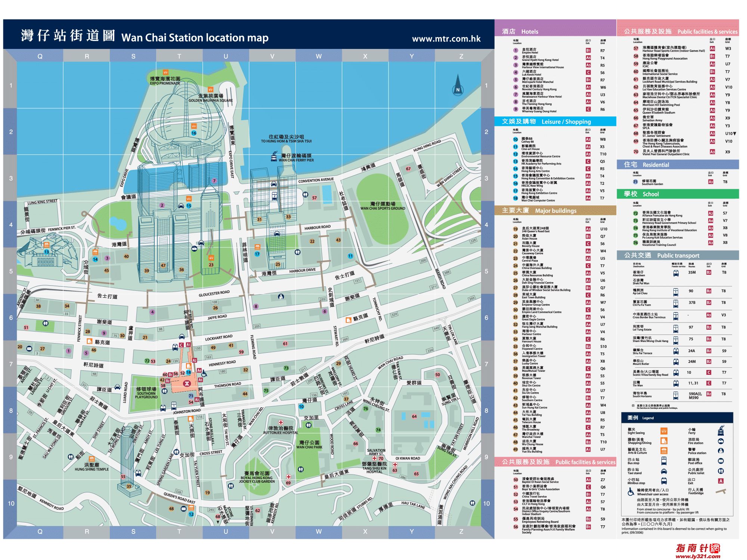The image size is (747, 560).
Task: Click the column T grid label at top
Action: 179,56
